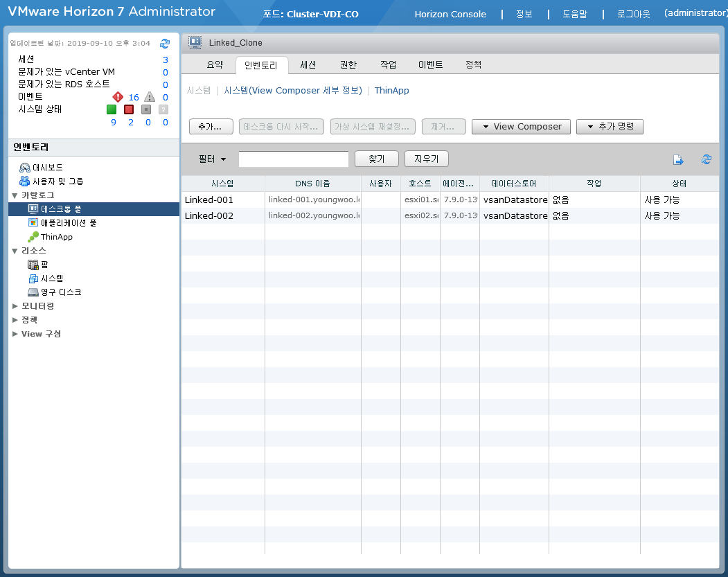Sort by the 데이터스토어 column header
The width and height of the screenshot is (728, 577).
coord(514,184)
